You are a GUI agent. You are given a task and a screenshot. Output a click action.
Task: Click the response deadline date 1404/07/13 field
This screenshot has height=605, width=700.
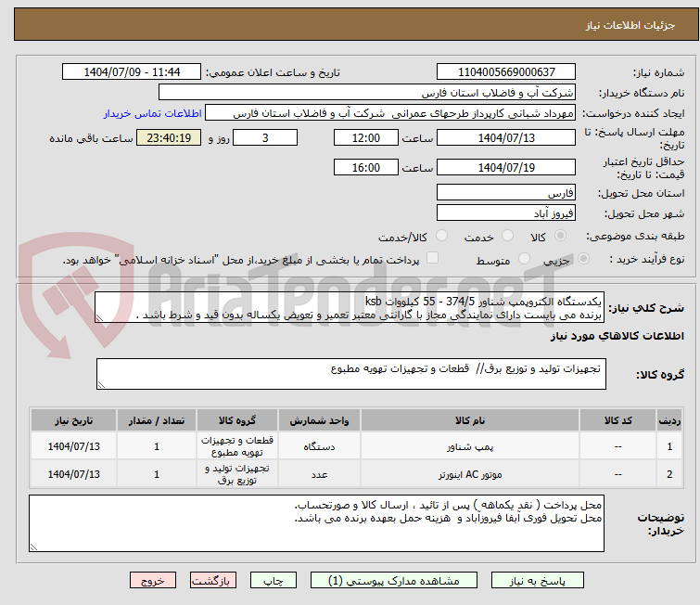(506, 137)
